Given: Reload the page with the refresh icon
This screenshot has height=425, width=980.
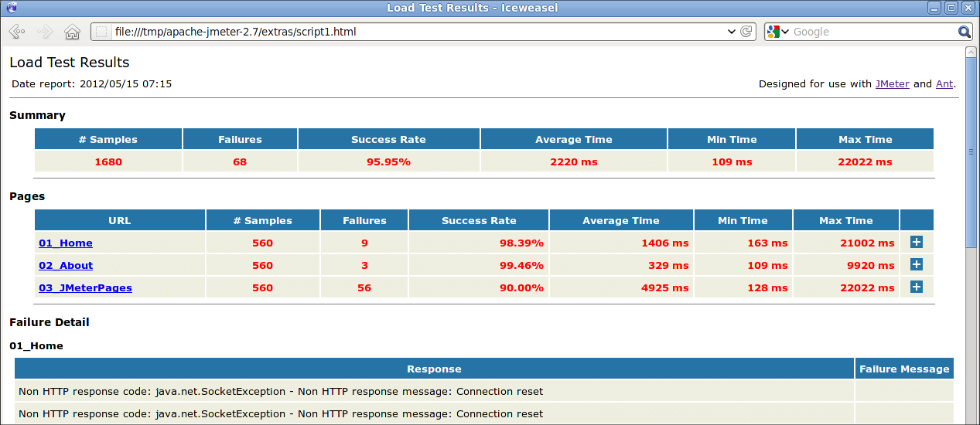Looking at the screenshot, I should point(746,32).
